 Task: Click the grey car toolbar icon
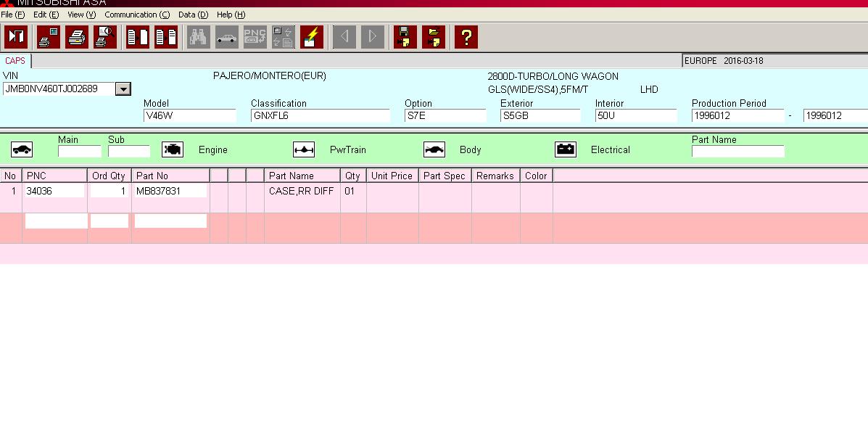coord(227,37)
